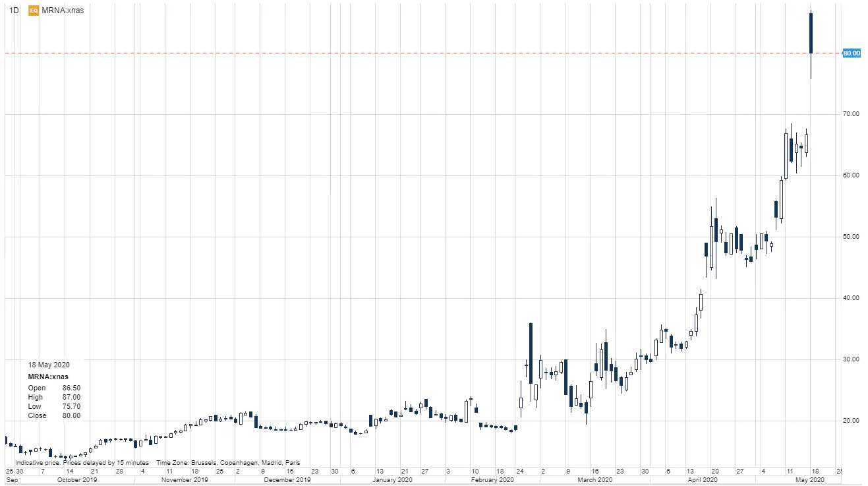Open the 1D timeframe selector
The image size is (868, 486).
14,11
